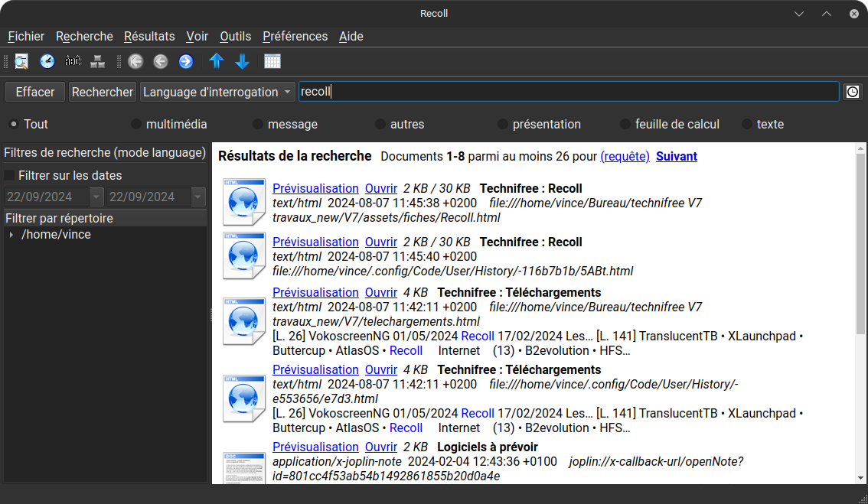Sort results by date descending, down arrow
This screenshot has width=868, height=504.
point(242,61)
